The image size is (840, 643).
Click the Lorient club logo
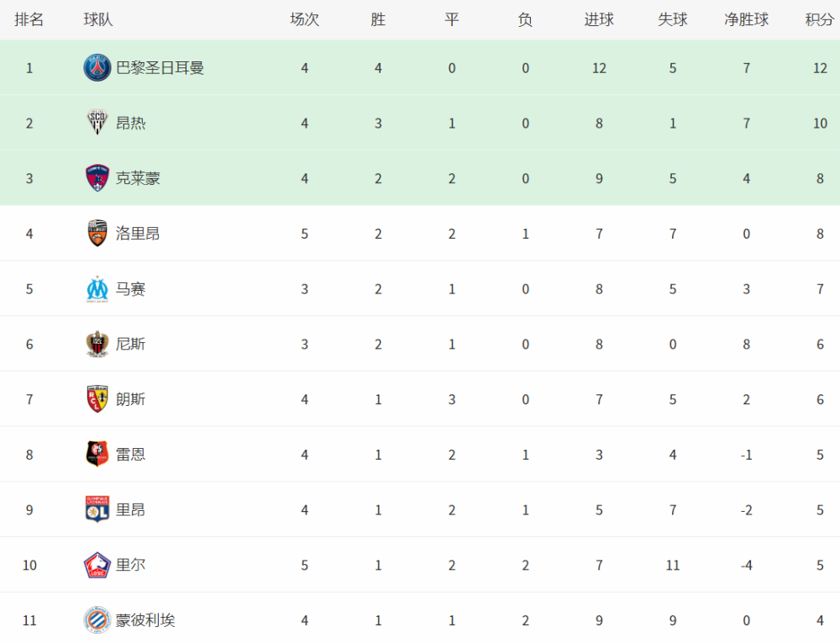[x=97, y=233]
